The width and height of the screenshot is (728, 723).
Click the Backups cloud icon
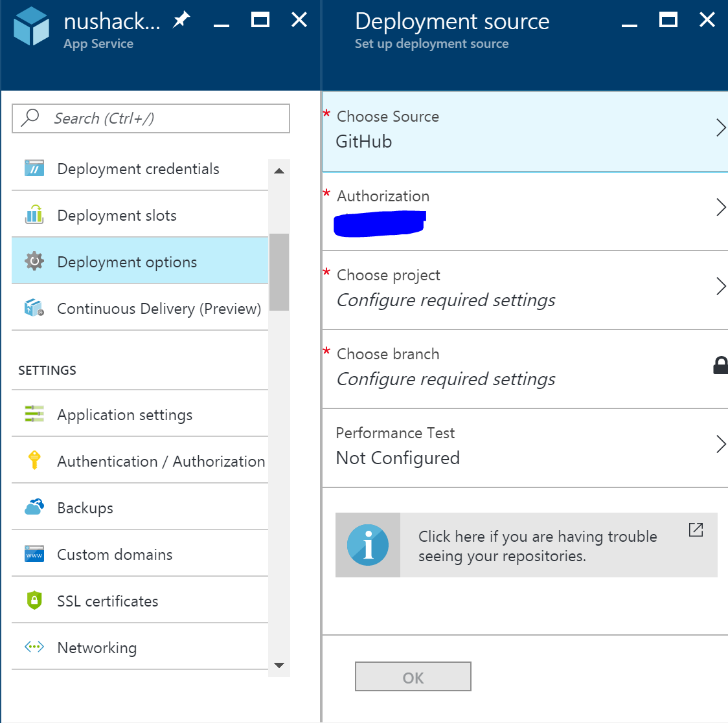point(34,506)
